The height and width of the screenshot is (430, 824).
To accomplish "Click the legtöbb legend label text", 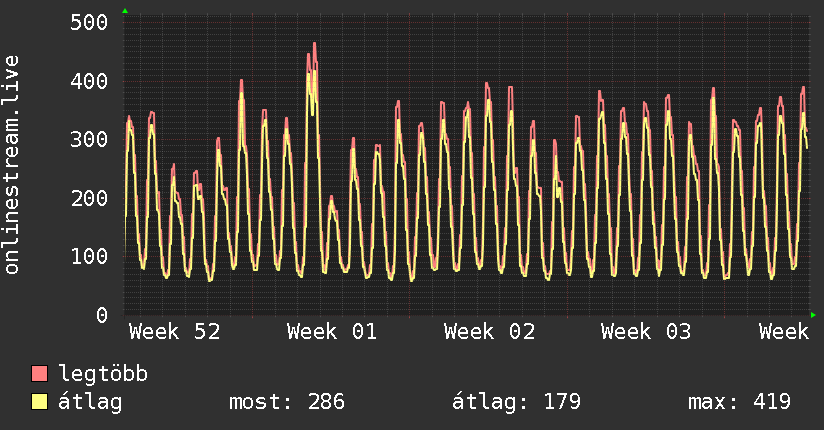I will (x=104, y=375).
